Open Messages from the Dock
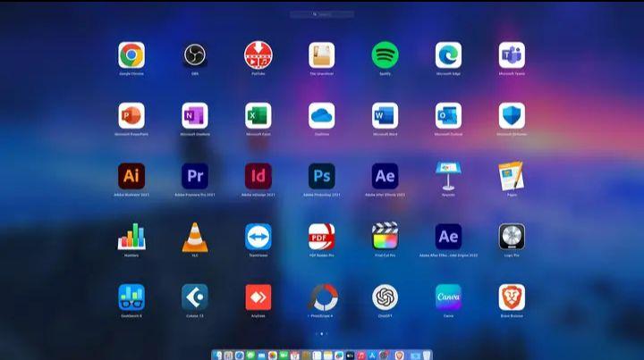The height and width of the screenshot is (360, 644). tap(250, 355)
